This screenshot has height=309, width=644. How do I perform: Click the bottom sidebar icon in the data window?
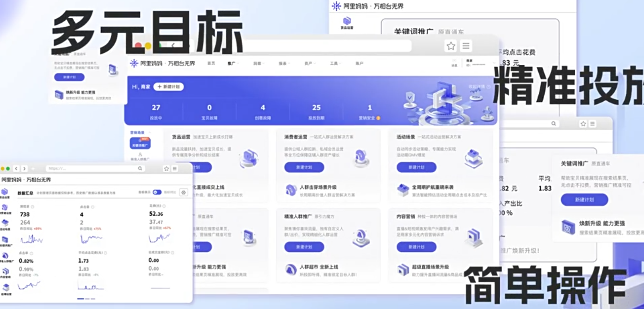pyautogui.click(x=6, y=288)
